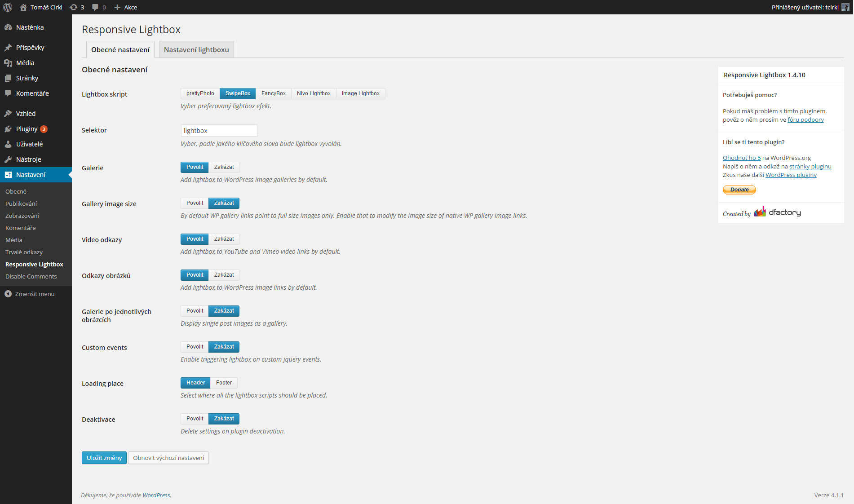Choose Header as the loading place
The width and height of the screenshot is (854, 504).
[x=195, y=383]
